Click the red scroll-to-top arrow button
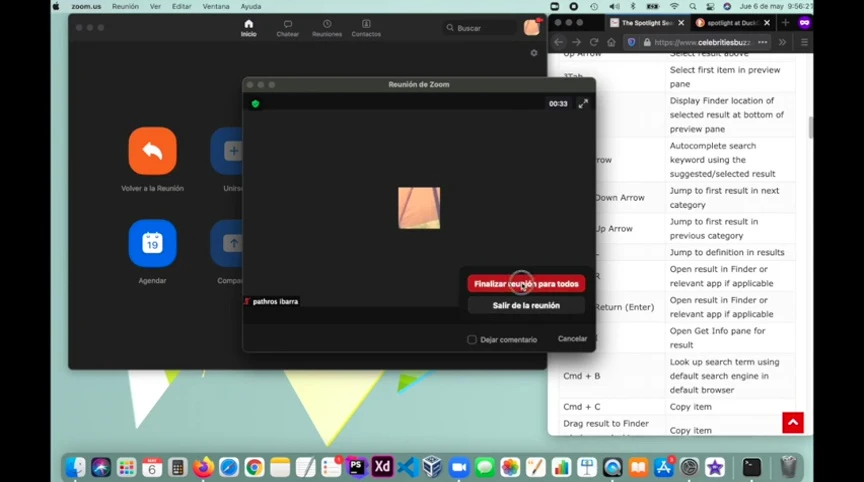The width and height of the screenshot is (864, 482). (793, 423)
